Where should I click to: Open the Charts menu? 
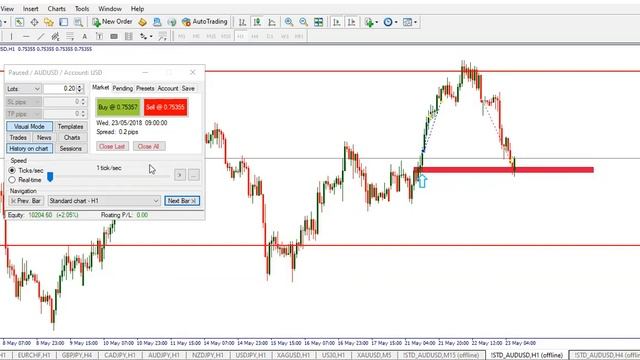point(56,9)
